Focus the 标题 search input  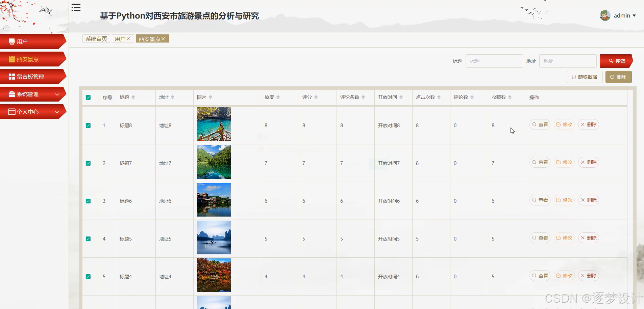(x=494, y=61)
